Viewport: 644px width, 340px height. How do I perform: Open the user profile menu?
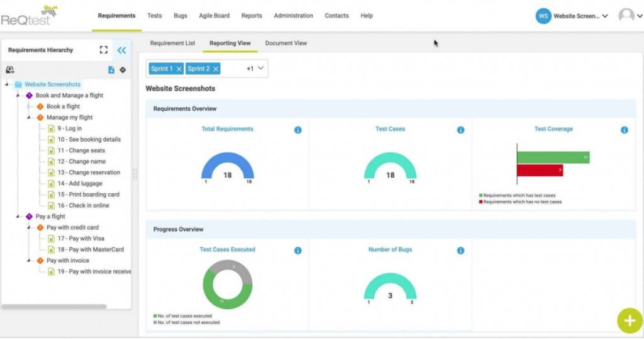(630, 16)
